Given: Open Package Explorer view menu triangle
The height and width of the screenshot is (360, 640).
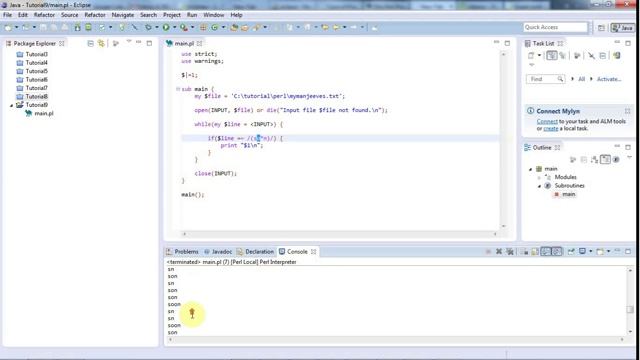Looking at the screenshot, I should [x=129, y=42].
